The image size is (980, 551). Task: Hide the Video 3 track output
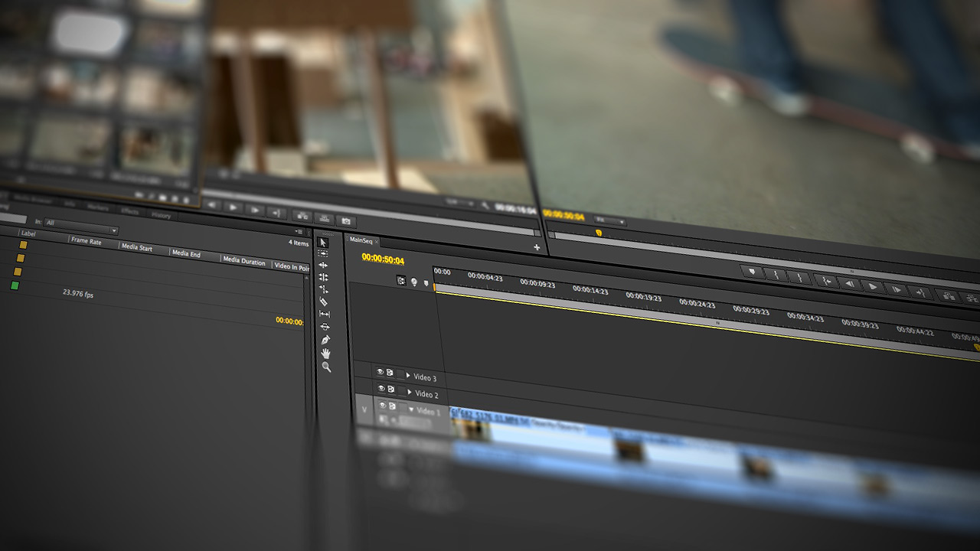click(380, 372)
